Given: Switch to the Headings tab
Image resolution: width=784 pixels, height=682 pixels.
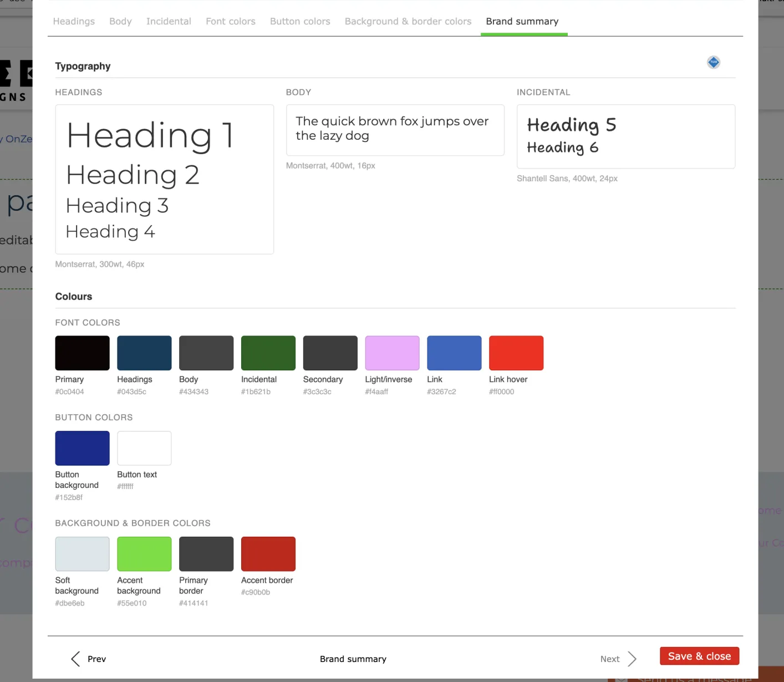Looking at the screenshot, I should tap(74, 21).
